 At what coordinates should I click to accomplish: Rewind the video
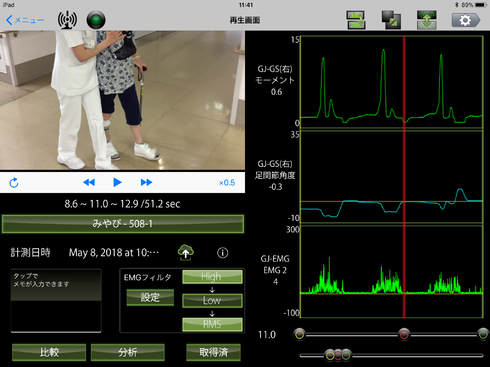pos(89,182)
